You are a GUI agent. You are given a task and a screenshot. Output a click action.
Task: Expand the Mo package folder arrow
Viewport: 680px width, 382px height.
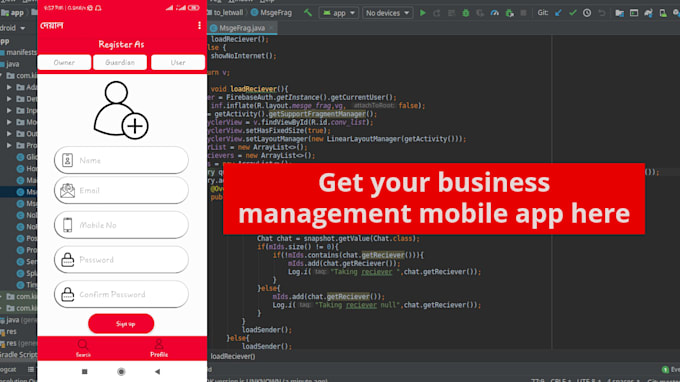[9, 122]
